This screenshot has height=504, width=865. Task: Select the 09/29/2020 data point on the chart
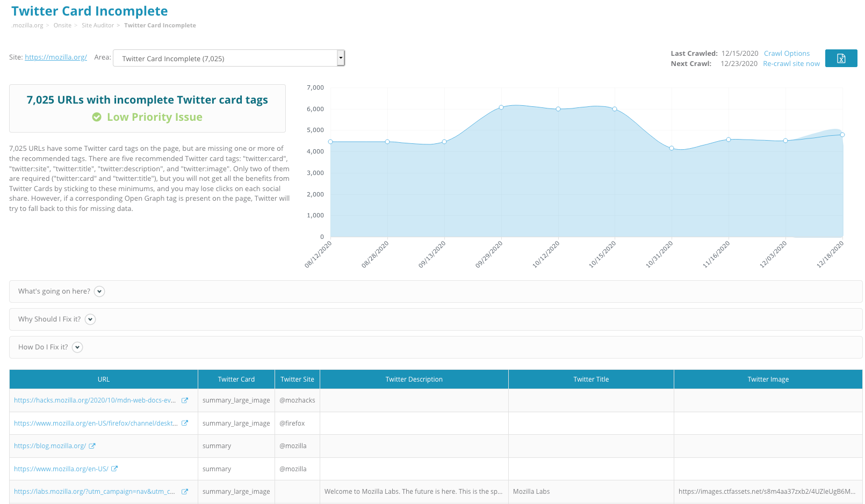(x=501, y=107)
